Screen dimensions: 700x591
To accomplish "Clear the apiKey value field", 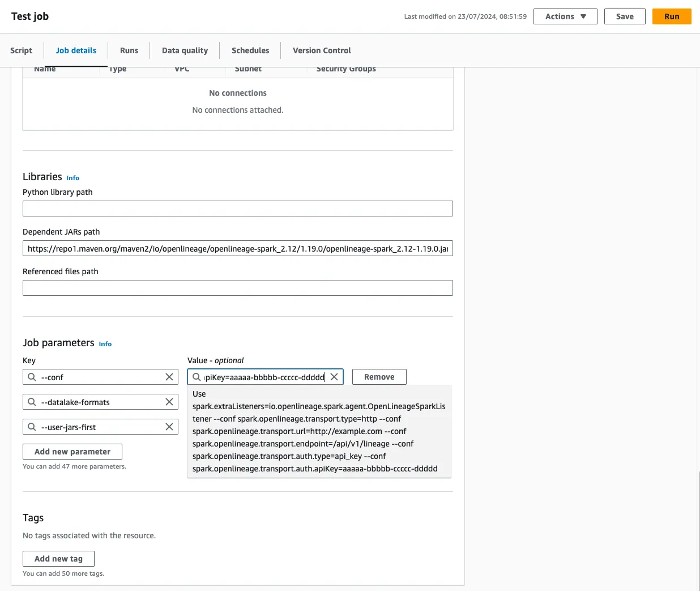I will point(334,377).
